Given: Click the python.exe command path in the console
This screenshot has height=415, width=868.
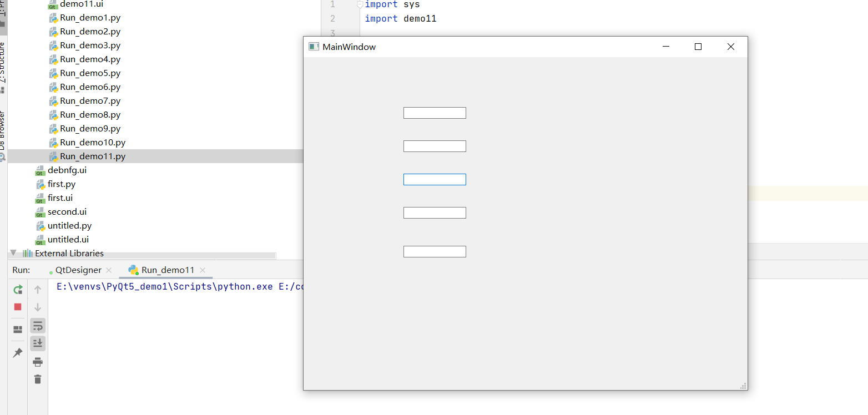Looking at the screenshot, I should (x=164, y=287).
